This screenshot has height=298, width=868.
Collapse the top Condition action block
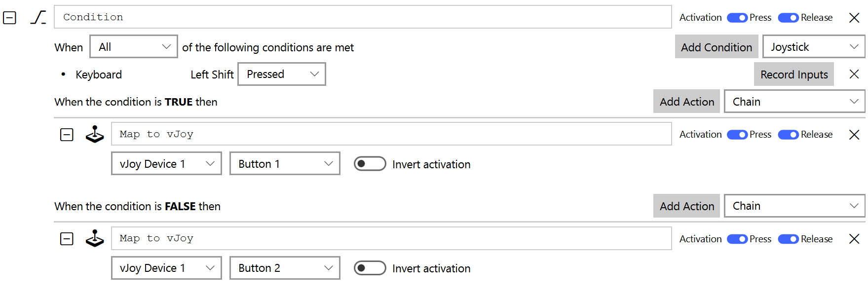(x=10, y=18)
